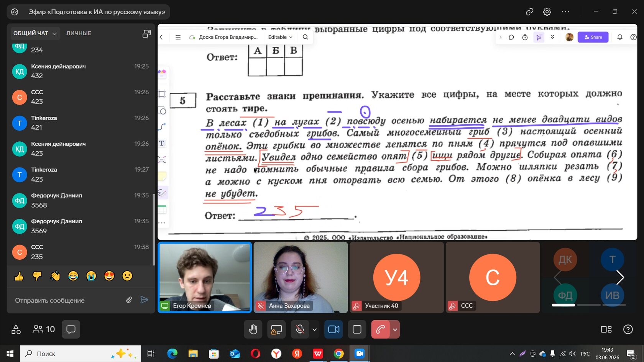This screenshot has height=362, width=644.
Task: Send the crying emoji reaction
Action: pyautogui.click(x=91, y=276)
